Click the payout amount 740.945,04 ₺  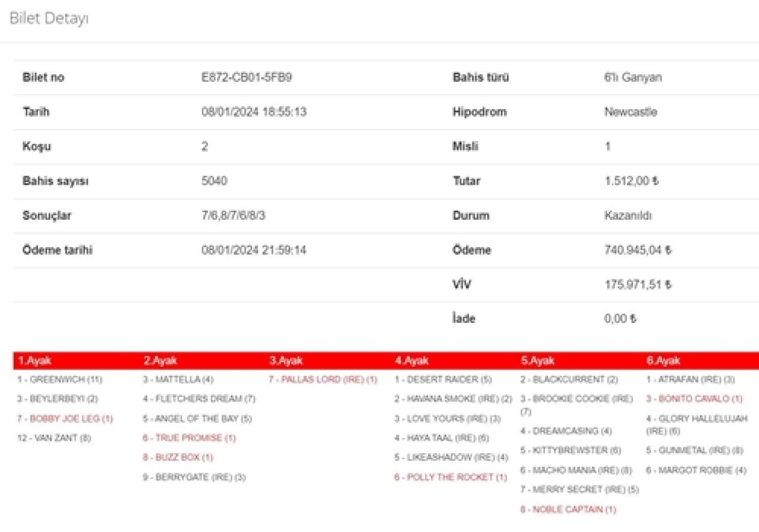point(637,251)
